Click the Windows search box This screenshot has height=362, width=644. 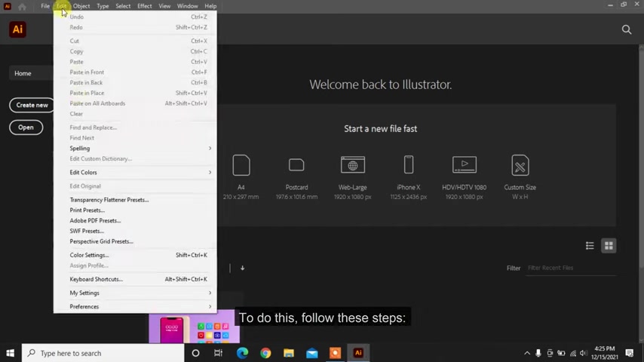(x=103, y=353)
